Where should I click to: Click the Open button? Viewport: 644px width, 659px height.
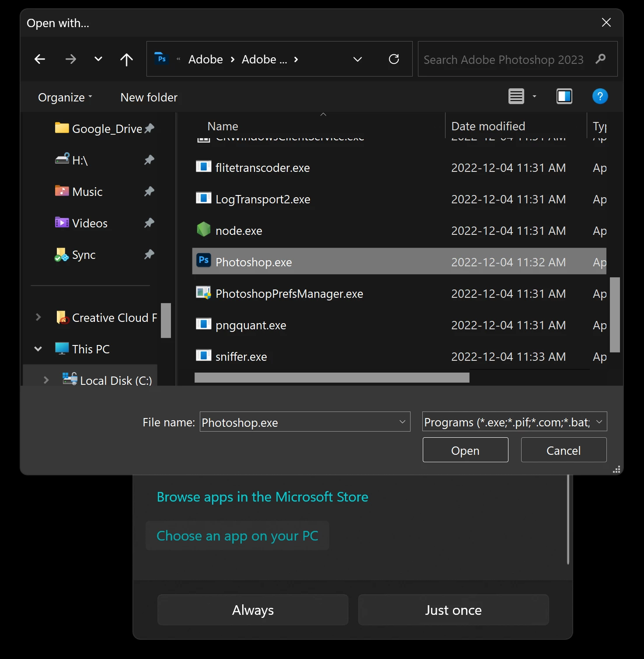465,450
